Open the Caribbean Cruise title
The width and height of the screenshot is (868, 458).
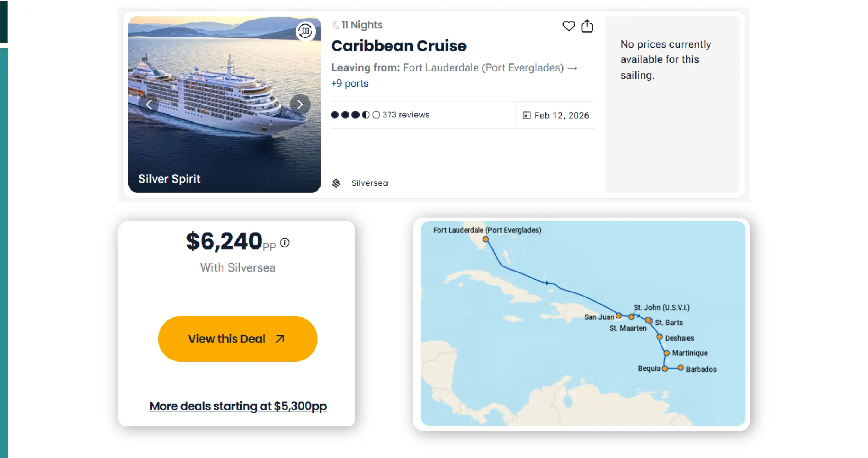coord(399,46)
